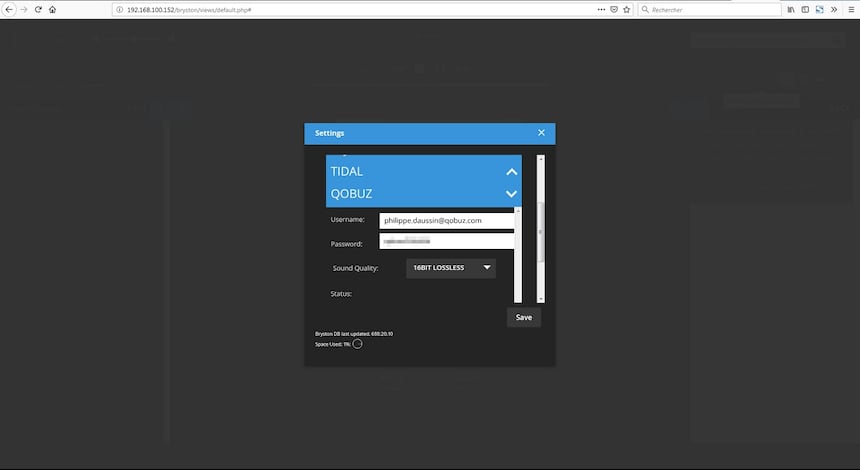Save page to Pocket icon
The width and height of the screenshot is (860, 470).
coord(614,9)
